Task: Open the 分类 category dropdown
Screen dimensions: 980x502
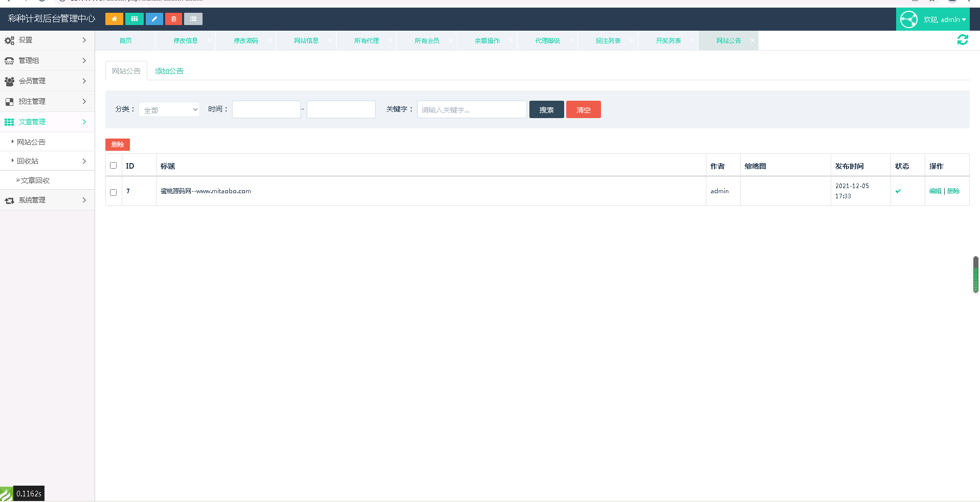Action: pyautogui.click(x=169, y=109)
